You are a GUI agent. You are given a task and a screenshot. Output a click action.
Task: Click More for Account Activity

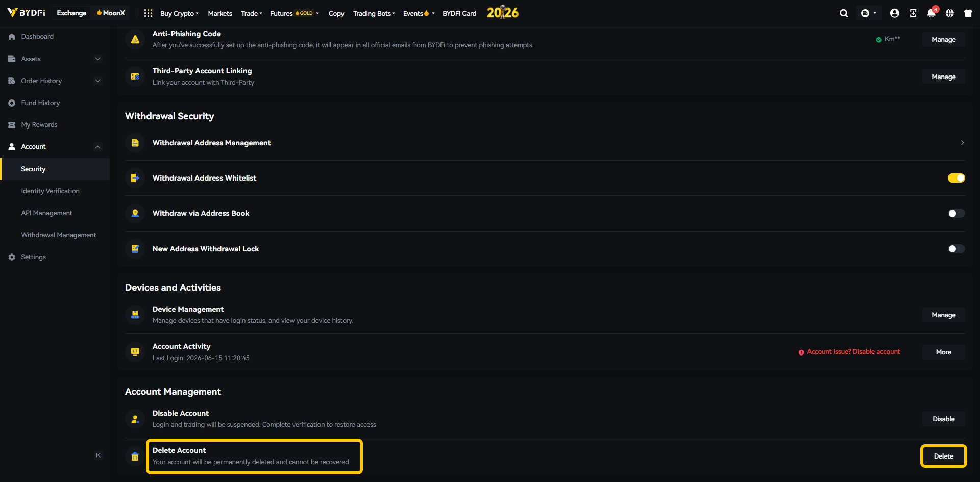coord(943,352)
